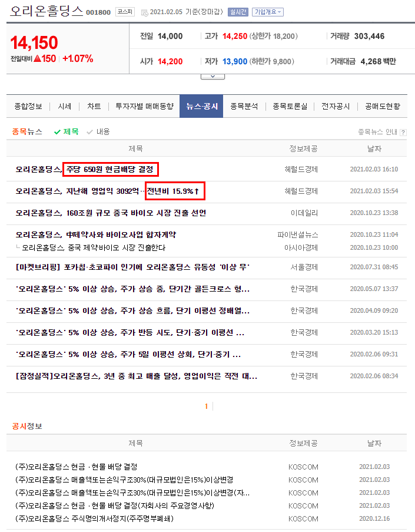Image resolution: width=415 pixels, height=532 pixels.
Task: Open the 단기 이평선 정배열 article from 2020.04.09
Action: click(x=132, y=311)
